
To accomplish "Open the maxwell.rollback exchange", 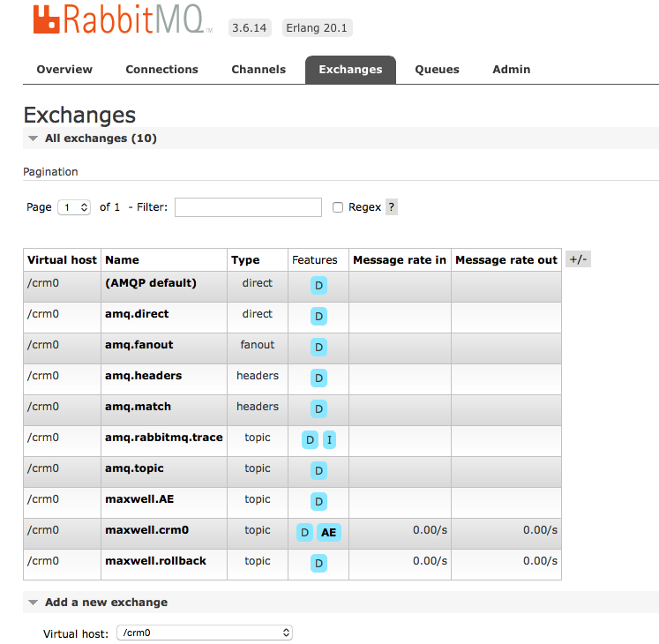I will (155, 561).
